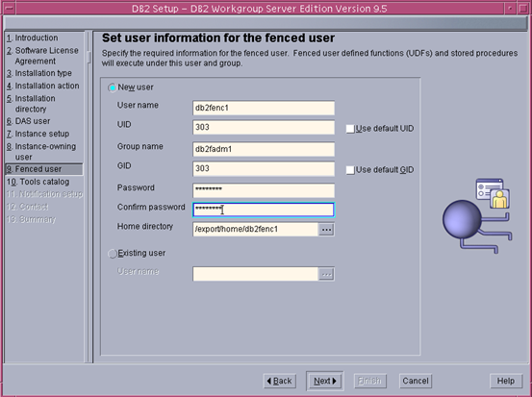This screenshot has height=397, width=532.
Task: Open step 5 Installation directory
Action: pos(31,104)
